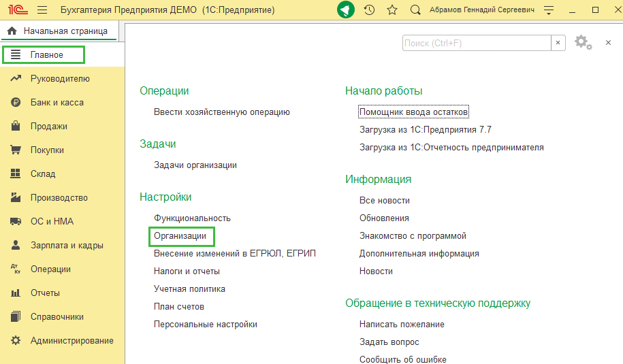Image resolution: width=623 pixels, height=364 pixels.
Task: Open the hamburger main menu beside 1C logo
Action: click(42, 10)
